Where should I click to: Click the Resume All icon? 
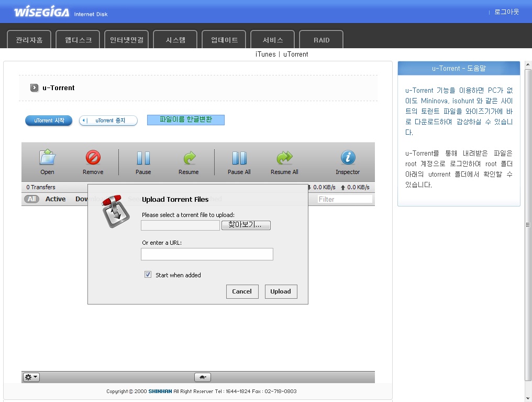(284, 158)
